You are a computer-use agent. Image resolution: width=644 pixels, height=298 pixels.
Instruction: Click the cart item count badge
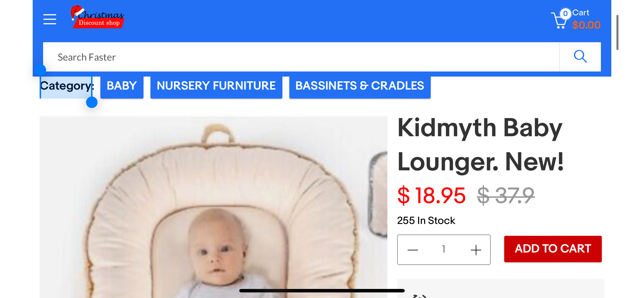point(565,13)
